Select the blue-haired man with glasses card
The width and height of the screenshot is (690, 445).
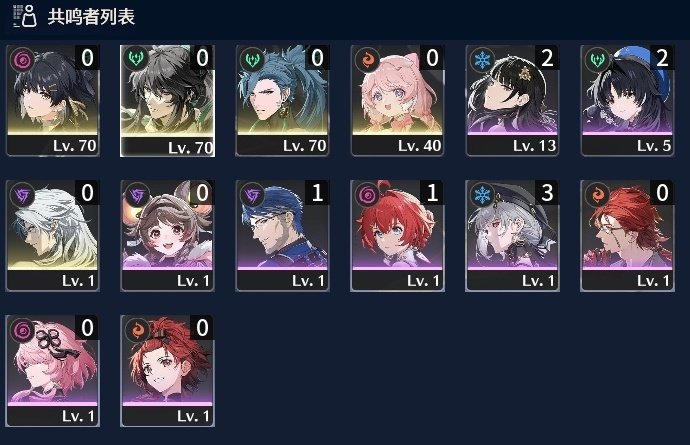tap(283, 236)
